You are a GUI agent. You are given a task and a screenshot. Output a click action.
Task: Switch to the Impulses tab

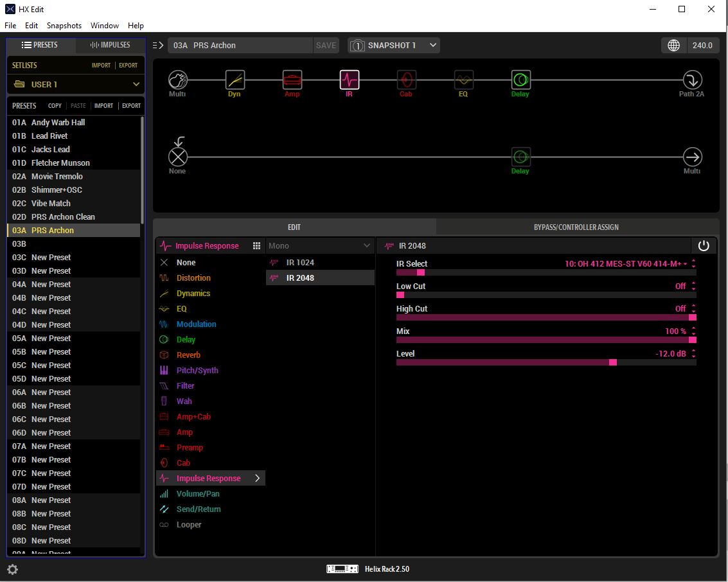pos(110,45)
